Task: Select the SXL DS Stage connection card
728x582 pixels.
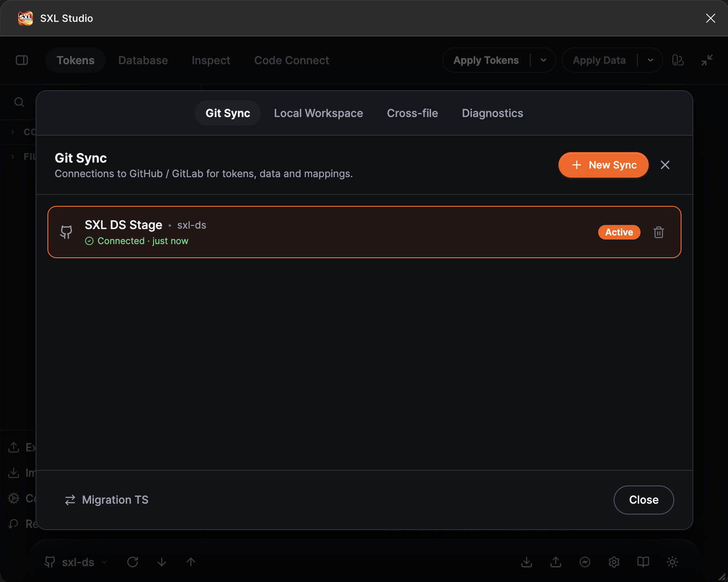Action: (364, 232)
